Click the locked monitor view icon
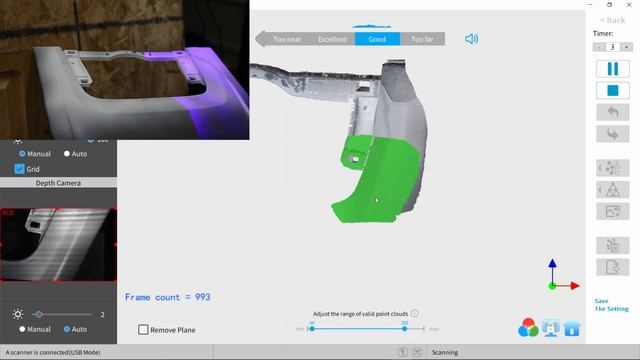Screen dimensions: 640x360 click(551, 329)
